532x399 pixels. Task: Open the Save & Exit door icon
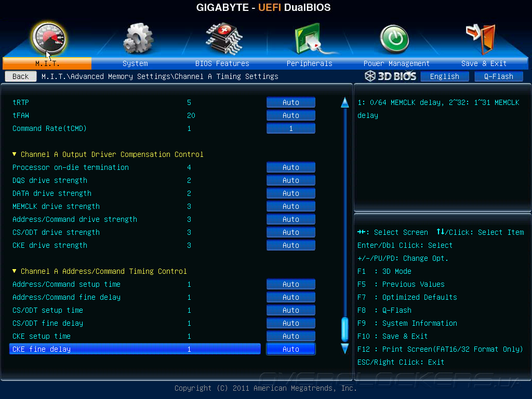pyautogui.click(x=481, y=38)
